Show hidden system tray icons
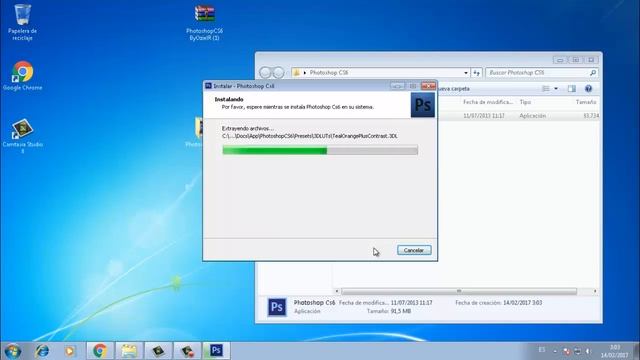The width and height of the screenshot is (640, 360). click(x=555, y=351)
